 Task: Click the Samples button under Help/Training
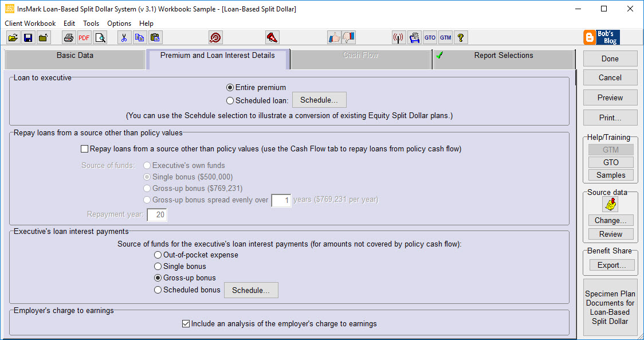tap(610, 175)
